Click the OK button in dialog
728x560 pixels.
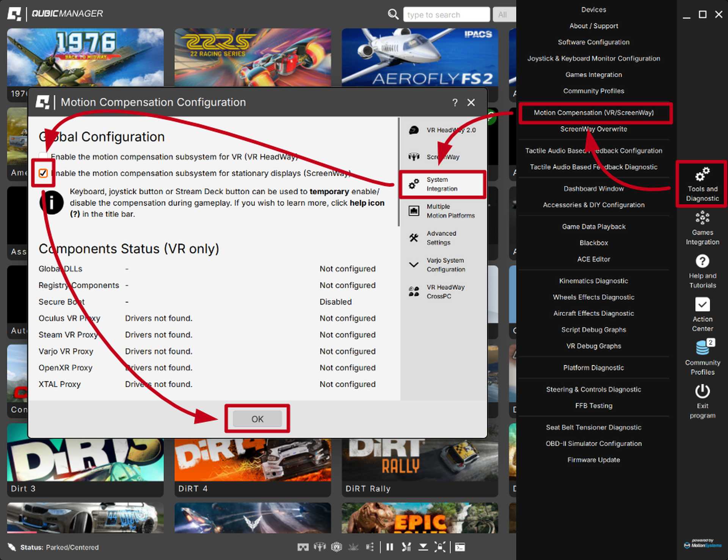[257, 419]
